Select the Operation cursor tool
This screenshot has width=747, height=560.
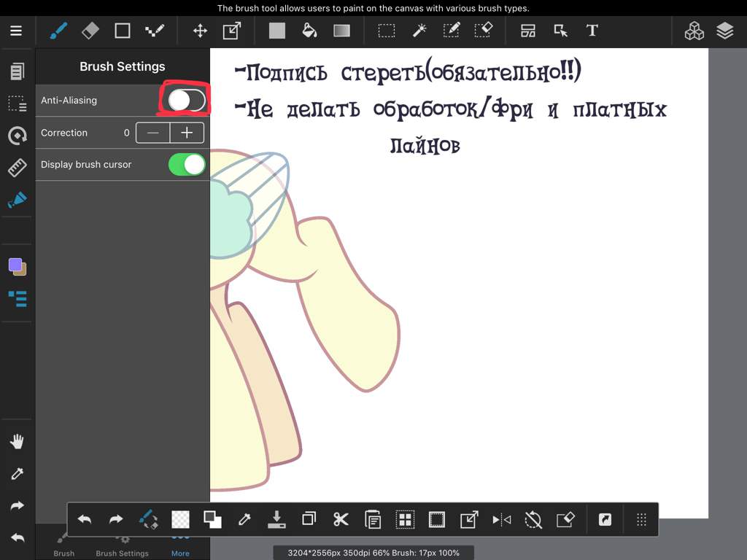coord(561,31)
